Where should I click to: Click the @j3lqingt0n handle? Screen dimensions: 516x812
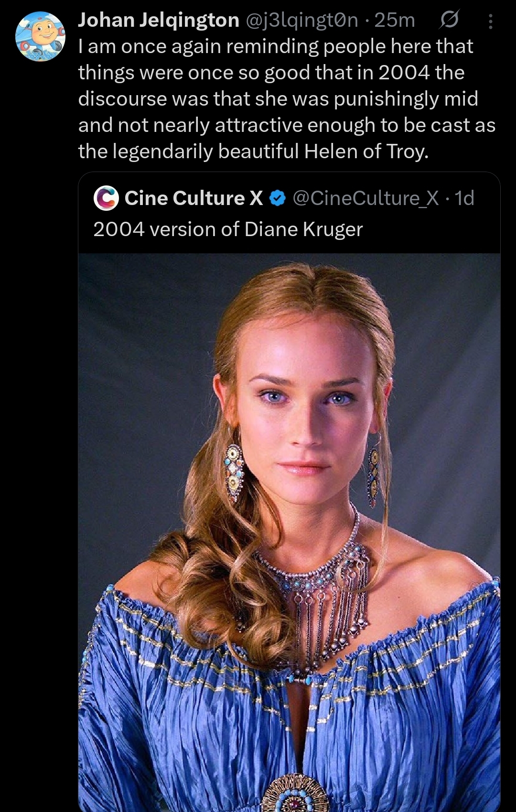tap(301, 20)
